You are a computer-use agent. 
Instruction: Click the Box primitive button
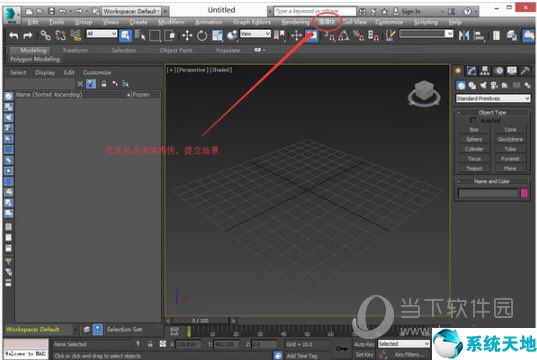(x=474, y=129)
